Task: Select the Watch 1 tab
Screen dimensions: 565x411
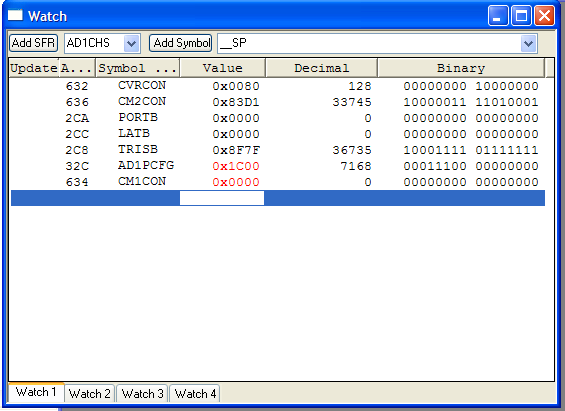Action: (x=36, y=392)
